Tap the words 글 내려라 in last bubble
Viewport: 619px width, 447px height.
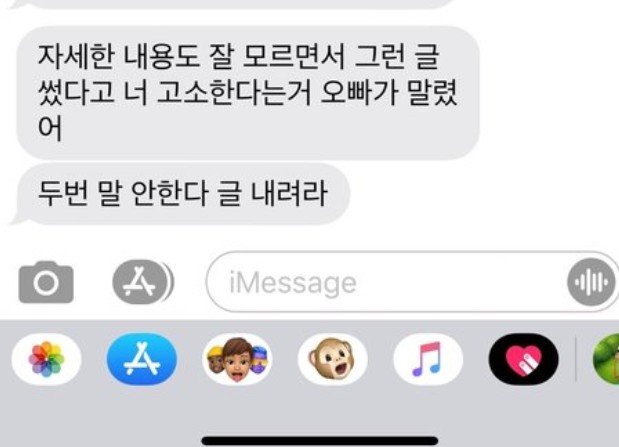[272, 193]
